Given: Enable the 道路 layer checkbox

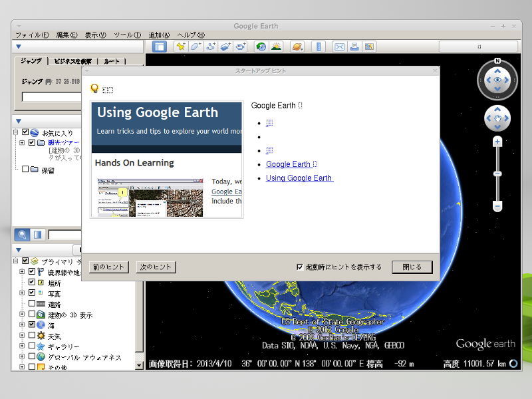Looking at the screenshot, I should tap(32, 303).
